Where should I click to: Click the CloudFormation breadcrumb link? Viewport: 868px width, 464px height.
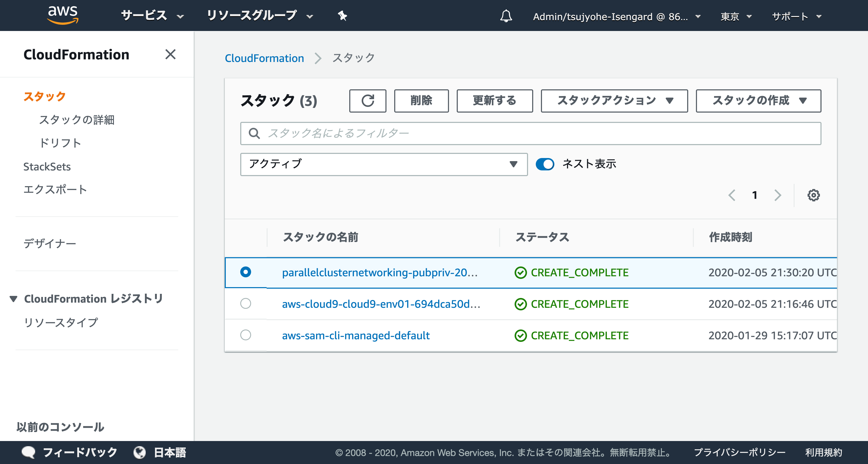click(264, 58)
